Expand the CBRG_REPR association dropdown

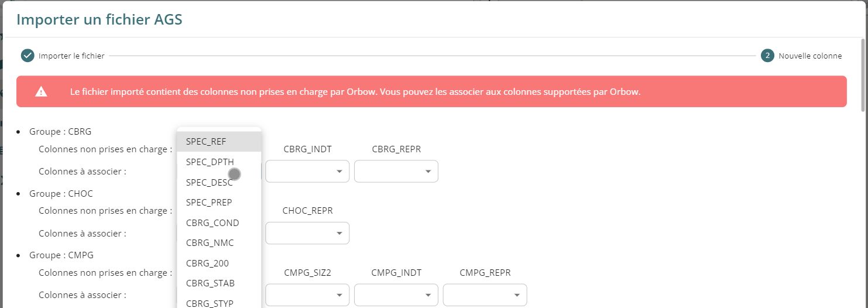[396, 171]
